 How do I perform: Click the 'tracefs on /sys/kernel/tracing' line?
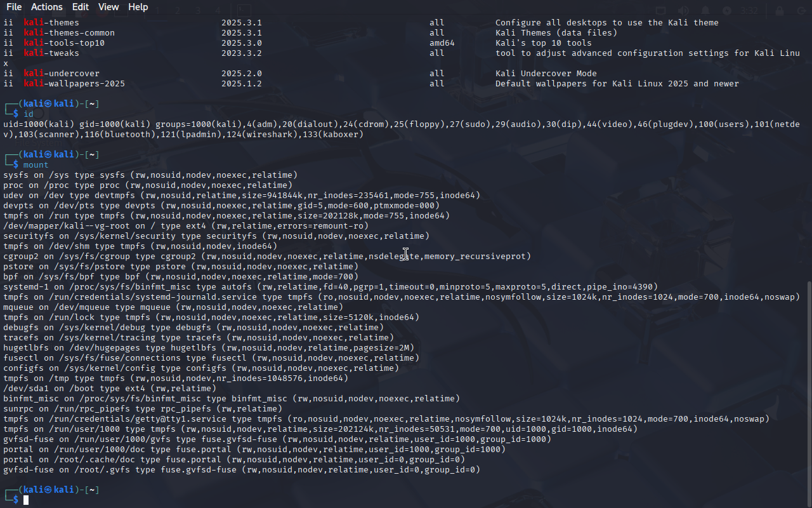199,338
